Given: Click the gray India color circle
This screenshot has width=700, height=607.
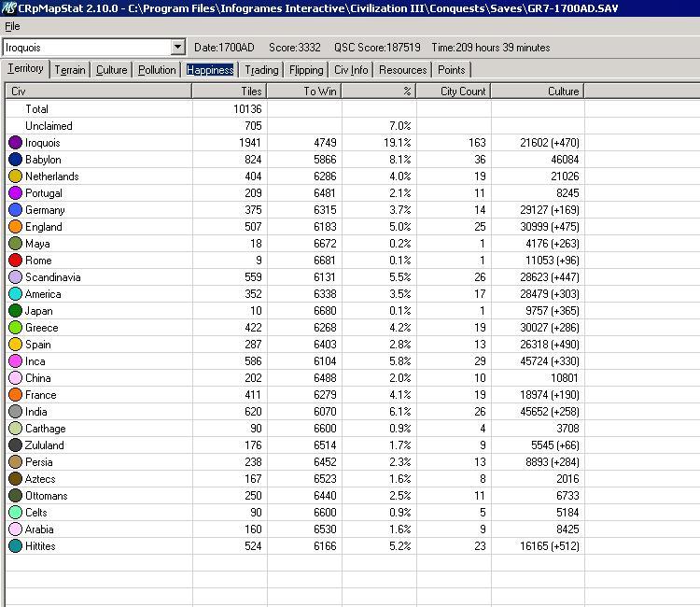Looking at the screenshot, I should tap(15, 412).
